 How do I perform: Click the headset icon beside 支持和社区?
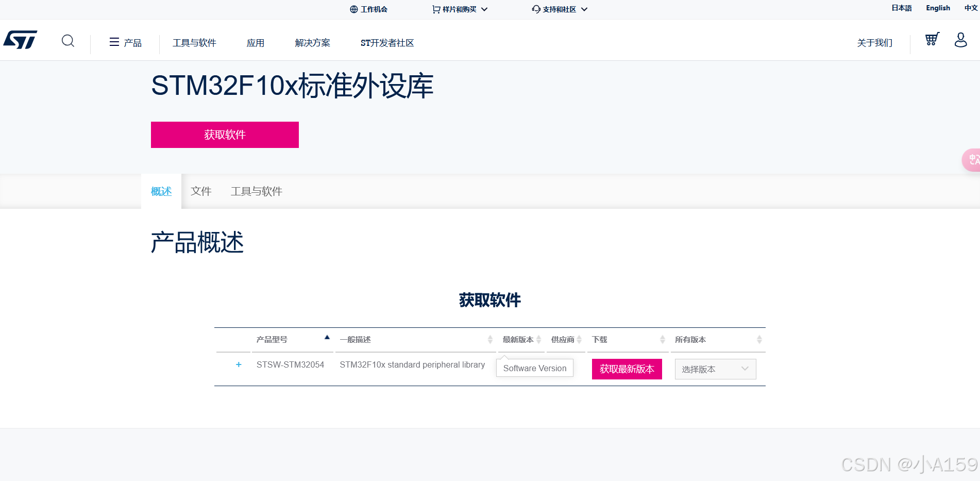[536, 9]
